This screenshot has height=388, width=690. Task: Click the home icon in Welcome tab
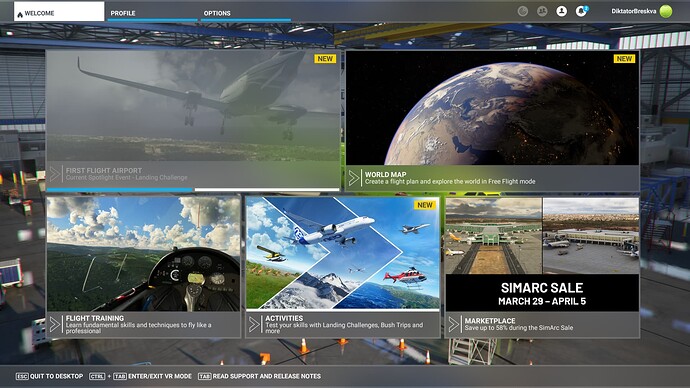point(20,15)
